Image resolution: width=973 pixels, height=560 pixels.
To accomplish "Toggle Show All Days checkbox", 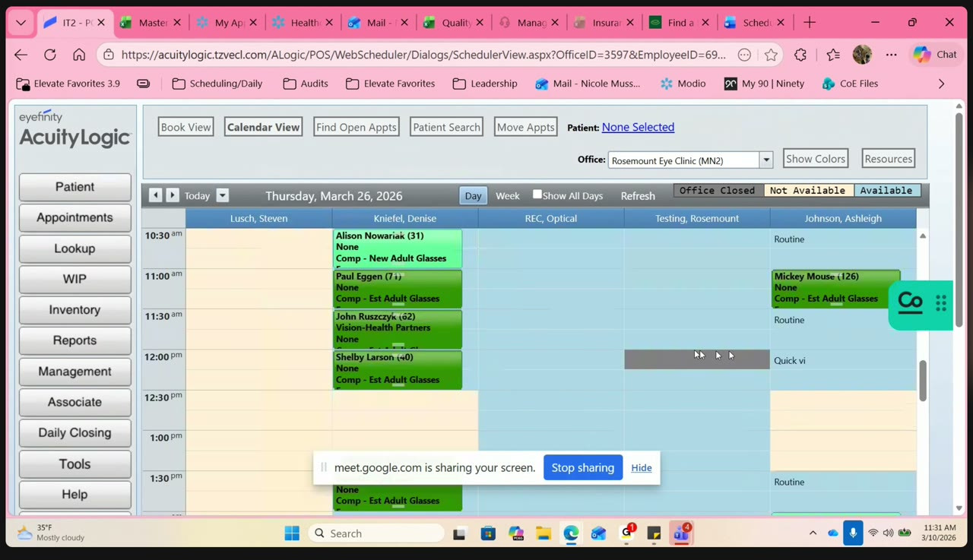I will [537, 195].
